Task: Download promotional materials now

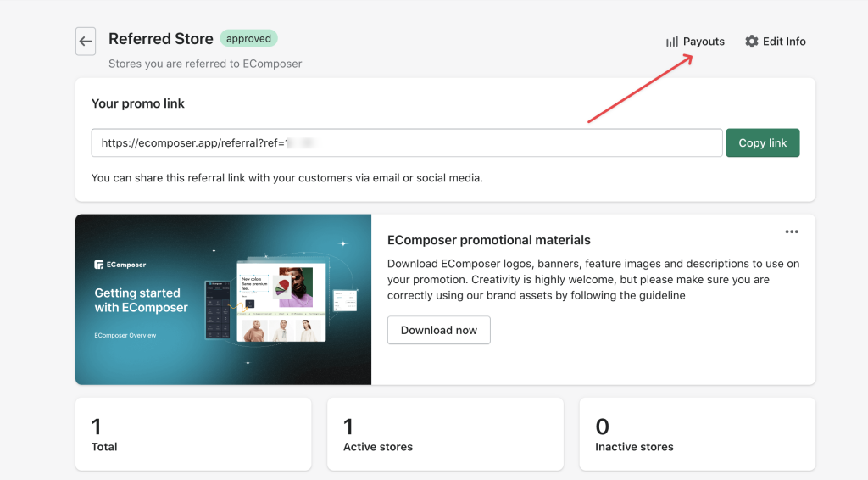Action: 438,330
